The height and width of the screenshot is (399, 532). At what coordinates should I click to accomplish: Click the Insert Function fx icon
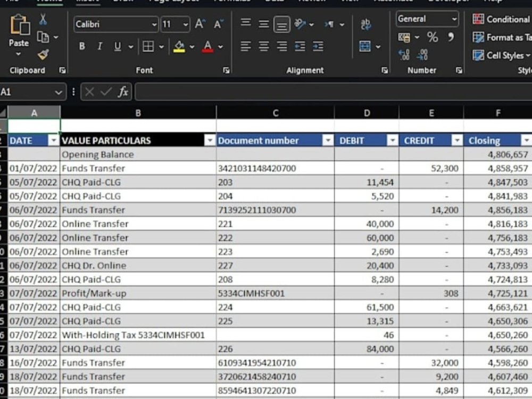(123, 92)
